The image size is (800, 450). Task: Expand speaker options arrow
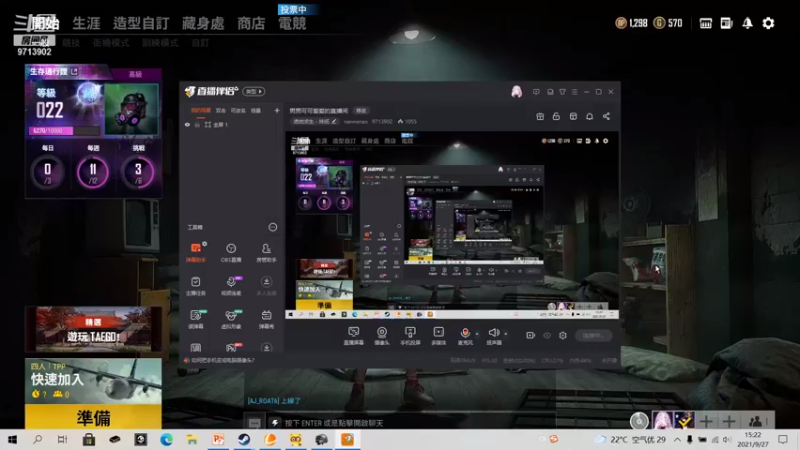pos(506,334)
